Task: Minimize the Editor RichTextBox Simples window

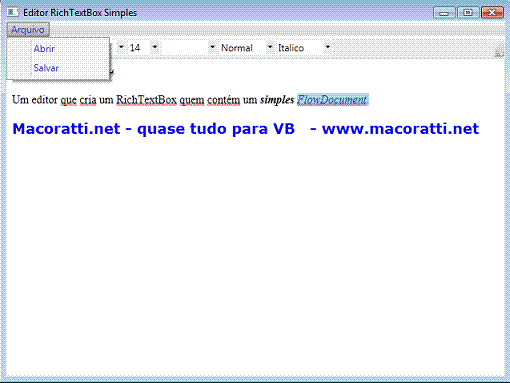Action: [444, 13]
